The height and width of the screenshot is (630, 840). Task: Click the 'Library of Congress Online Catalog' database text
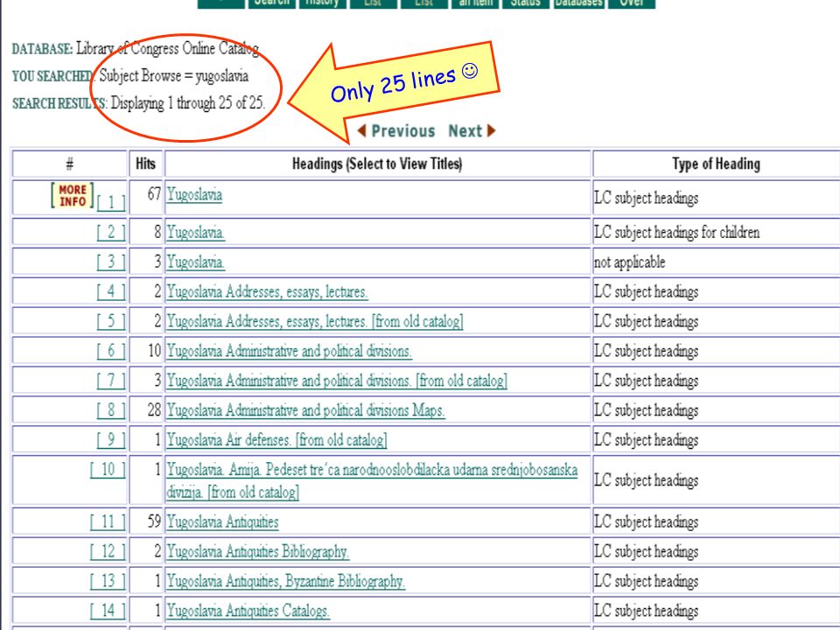point(167,48)
